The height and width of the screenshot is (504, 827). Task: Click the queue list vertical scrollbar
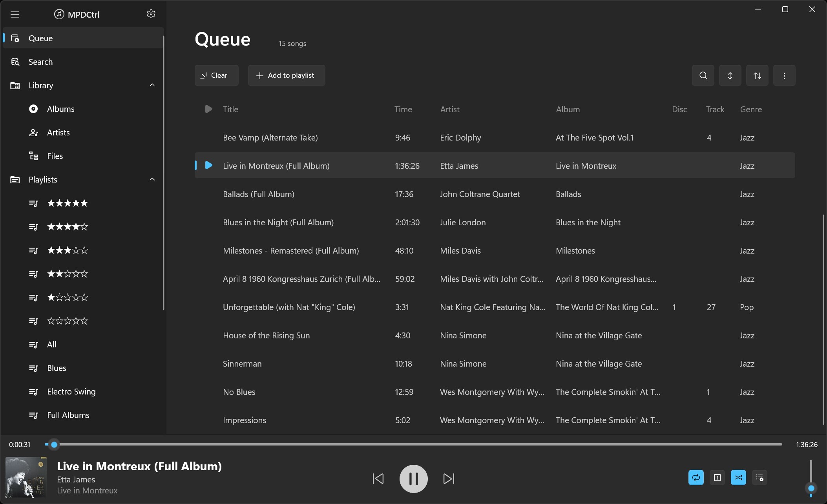(x=823, y=319)
